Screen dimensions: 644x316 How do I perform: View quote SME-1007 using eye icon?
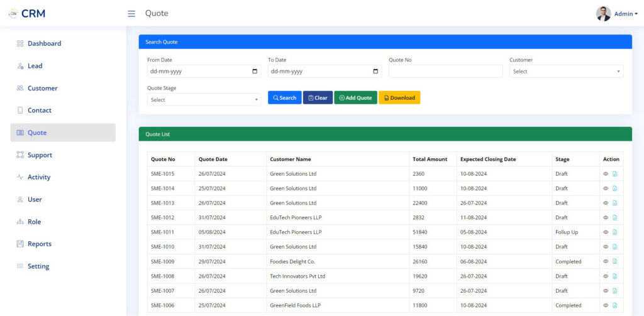pyautogui.click(x=606, y=290)
